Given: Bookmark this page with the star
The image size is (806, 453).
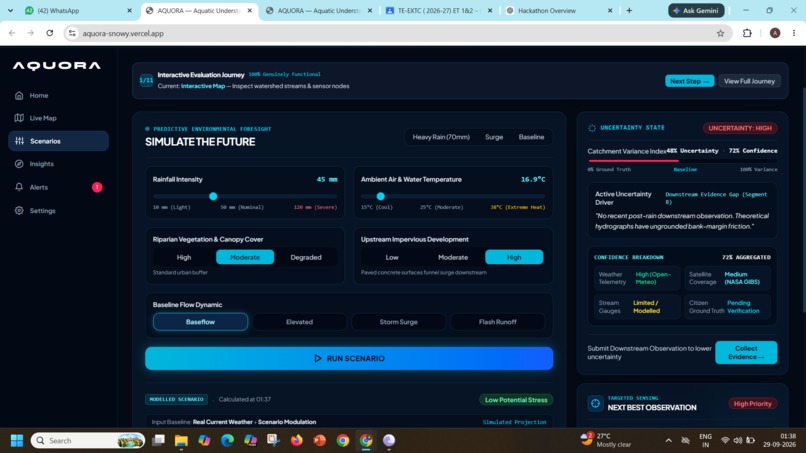Looking at the screenshot, I should (x=720, y=33).
